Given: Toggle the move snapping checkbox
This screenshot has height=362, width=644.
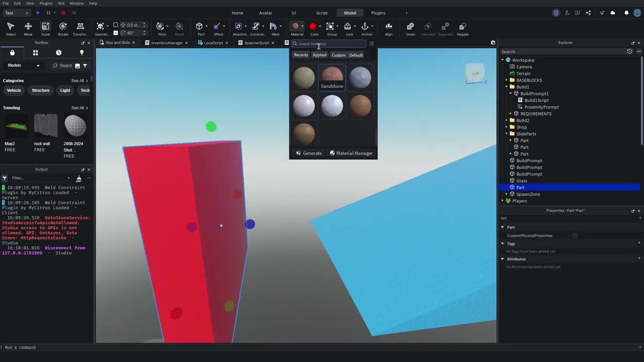Looking at the screenshot, I should click(x=116, y=25).
